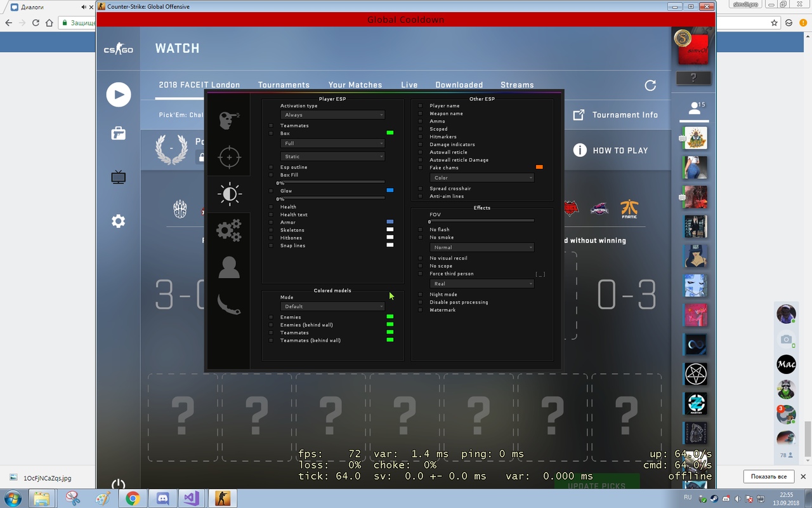812x508 pixels.
Task: Go to the Your Matches tab
Action: 355,85
